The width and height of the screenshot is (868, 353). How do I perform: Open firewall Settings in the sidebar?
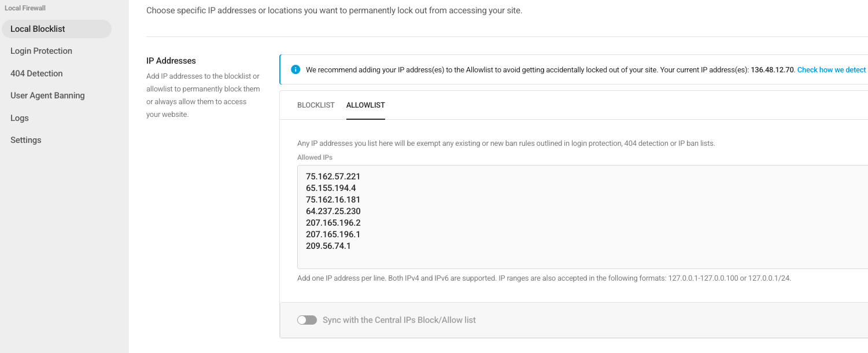coord(26,140)
